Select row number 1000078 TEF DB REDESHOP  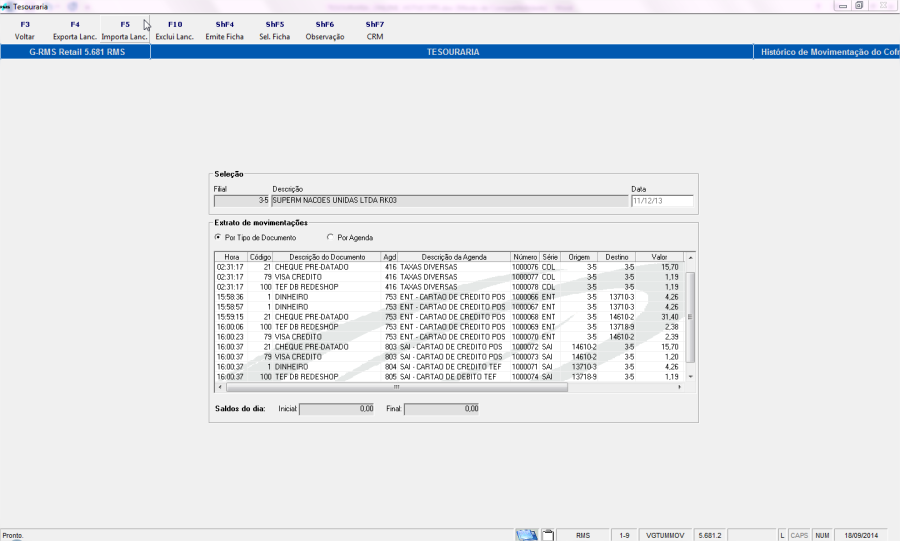pyautogui.click(x=449, y=287)
